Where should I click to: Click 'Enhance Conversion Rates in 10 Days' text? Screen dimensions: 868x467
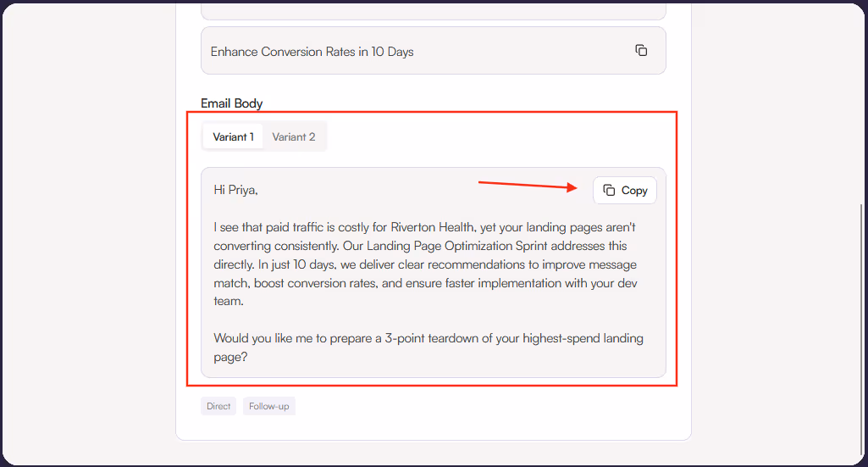pyautogui.click(x=312, y=52)
